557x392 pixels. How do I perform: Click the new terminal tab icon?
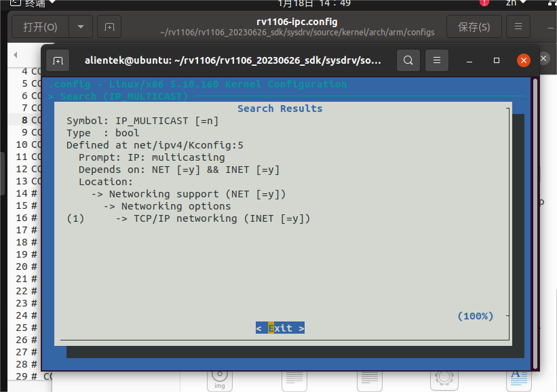click(x=58, y=60)
